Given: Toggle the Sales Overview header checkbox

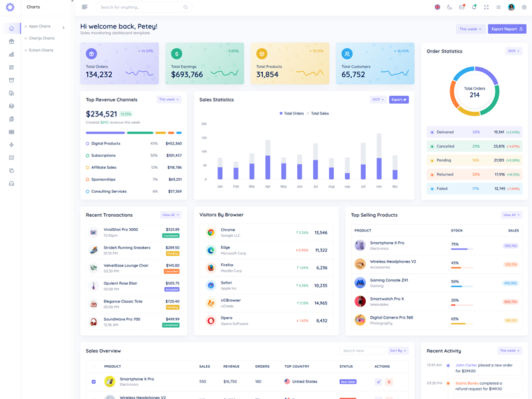Looking at the screenshot, I should [94, 366].
